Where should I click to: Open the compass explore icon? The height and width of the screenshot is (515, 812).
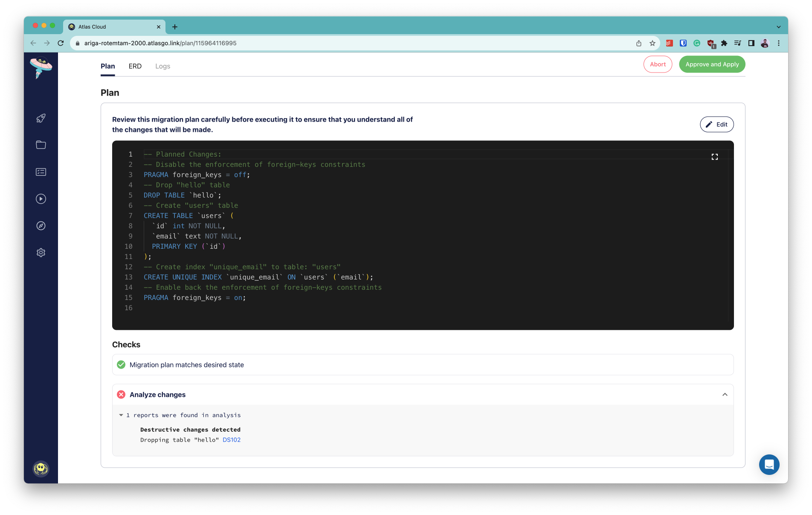(x=41, y=226)
